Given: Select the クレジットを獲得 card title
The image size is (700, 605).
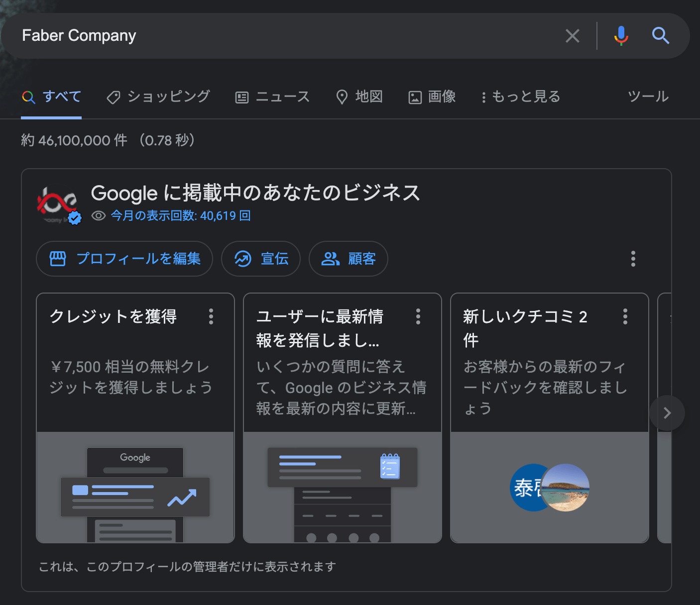Looking at the screenshot, I should tap(113, 316).
